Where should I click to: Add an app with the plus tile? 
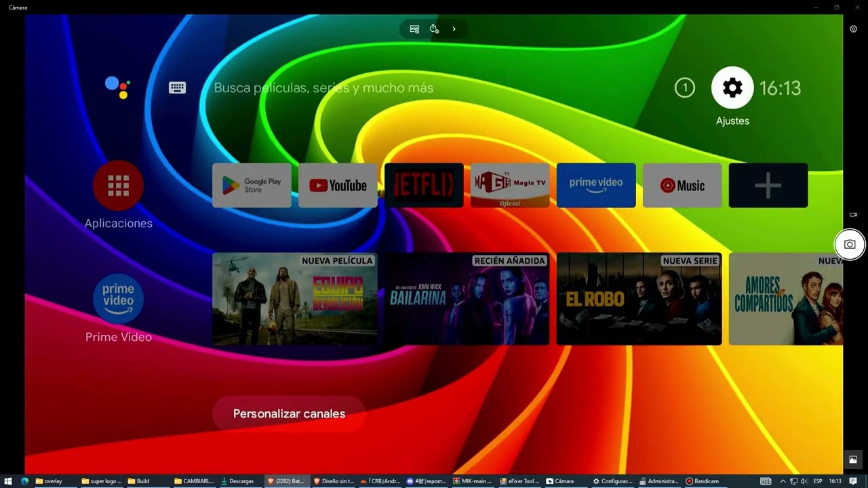768,185
